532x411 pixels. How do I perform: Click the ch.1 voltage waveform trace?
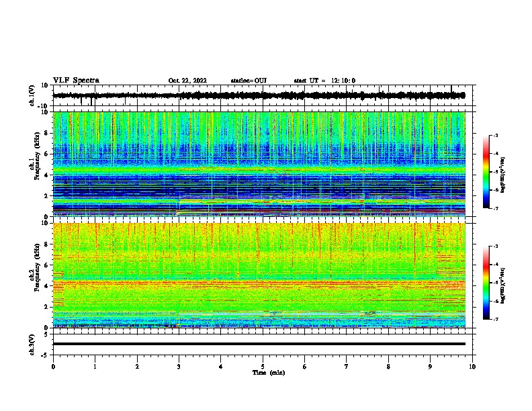click(259, 95)
